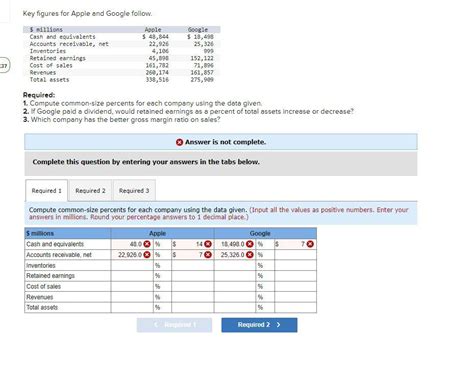The height and width of the screenshot is (385, 474).
Task: Click Google Inventories amount input cell
Action: (235, 265)
